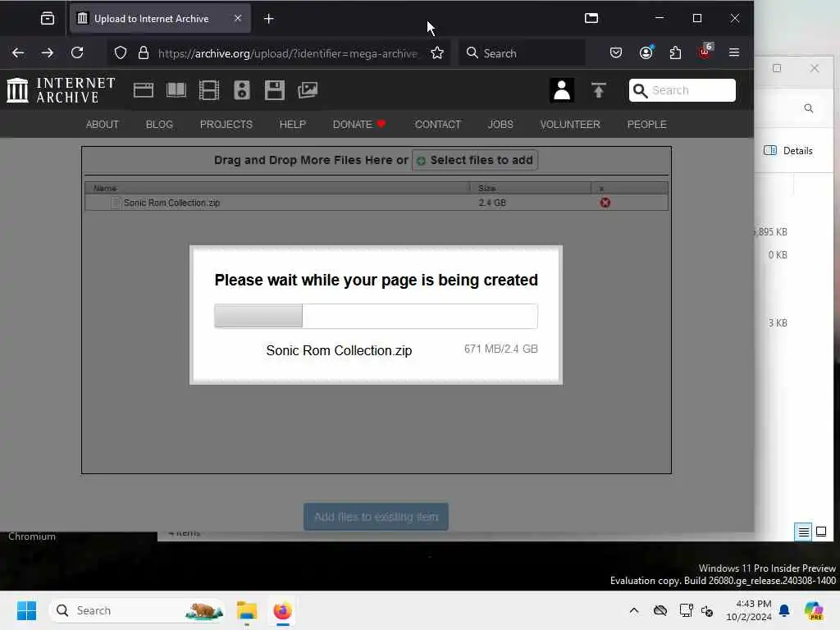This screenshot has height=630, width=840.
Task: Open uBlock Origin extension popup
Action: coord(705,52)
